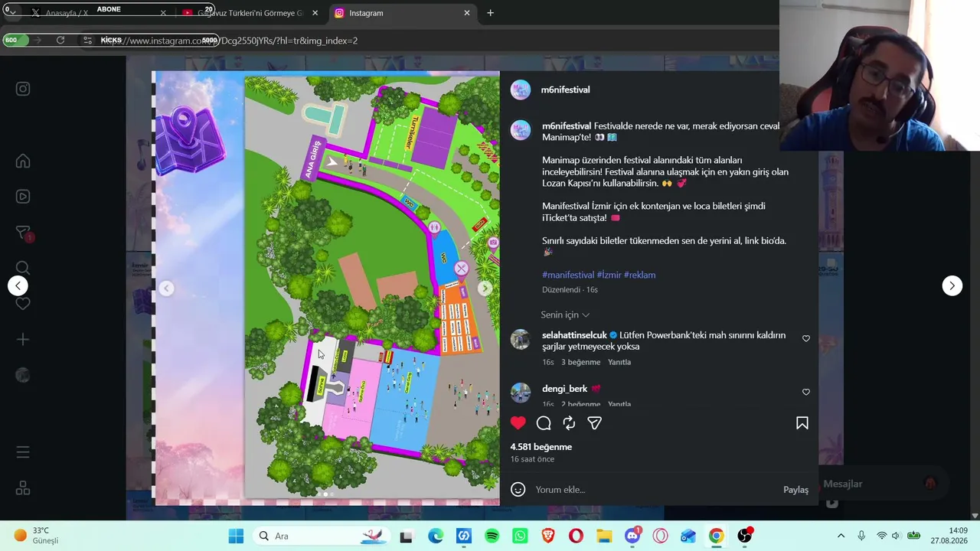Open the comment bubble icon
Screen dimensions: 980x551
click(544, 423)
